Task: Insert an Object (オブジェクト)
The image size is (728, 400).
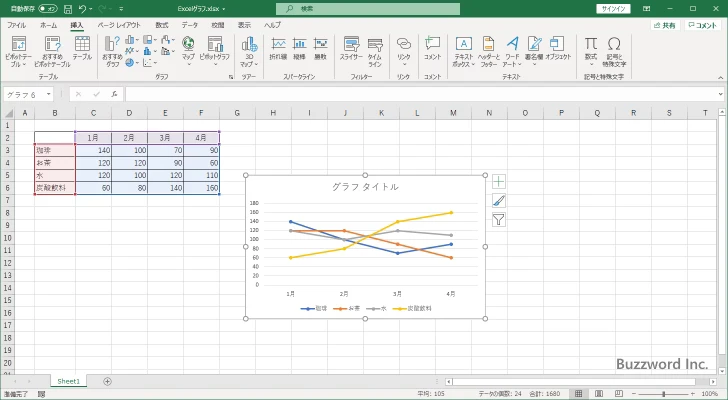Action: click(x=558, y=48)
